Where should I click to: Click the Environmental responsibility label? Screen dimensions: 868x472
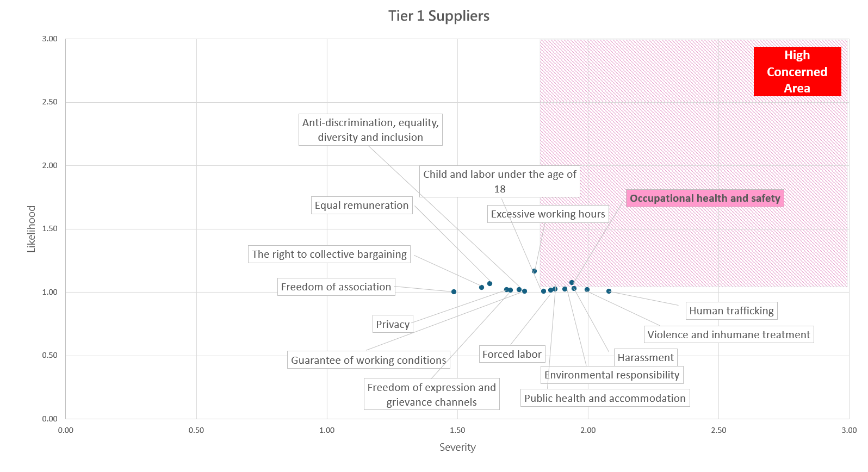(611, 375)
